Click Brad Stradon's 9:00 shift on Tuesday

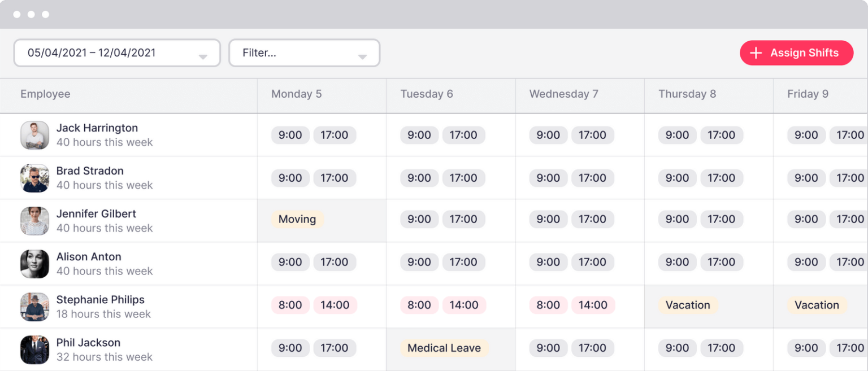pyautogui.click(x=419, y=177)
